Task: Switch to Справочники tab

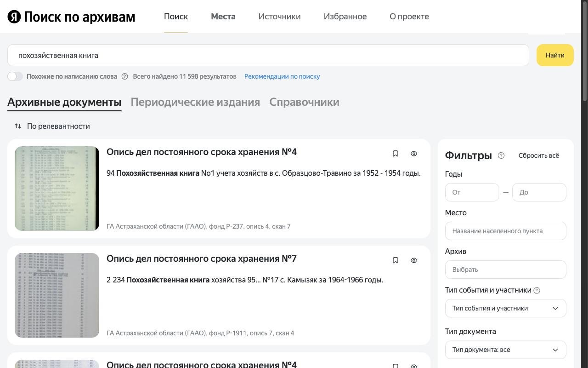Action: point(304,102)
